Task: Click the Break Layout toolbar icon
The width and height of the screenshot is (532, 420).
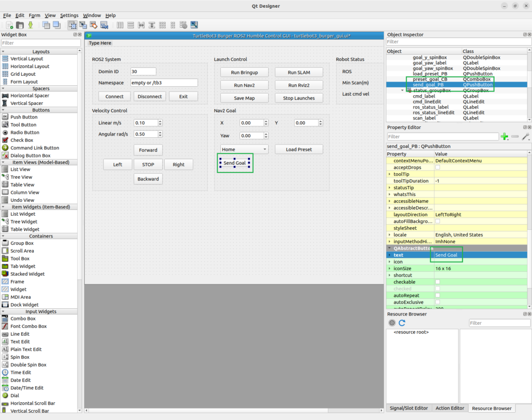Action: [183, 25]
